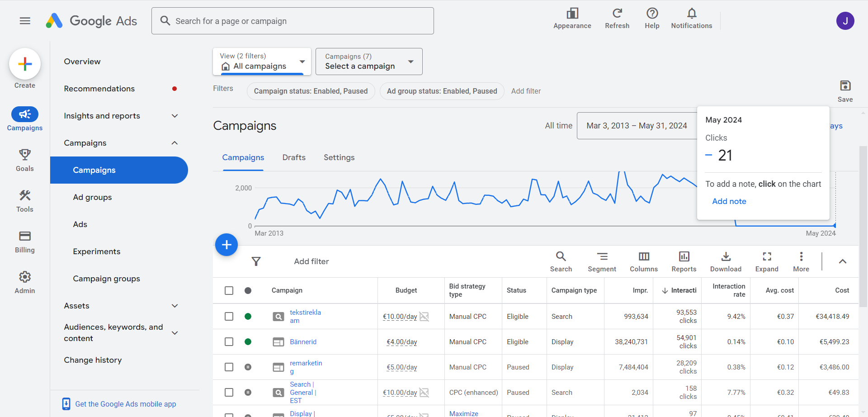Open the main hamburger menu
Image resolution: width=868 pixels, height=417 pixels.
25,21
